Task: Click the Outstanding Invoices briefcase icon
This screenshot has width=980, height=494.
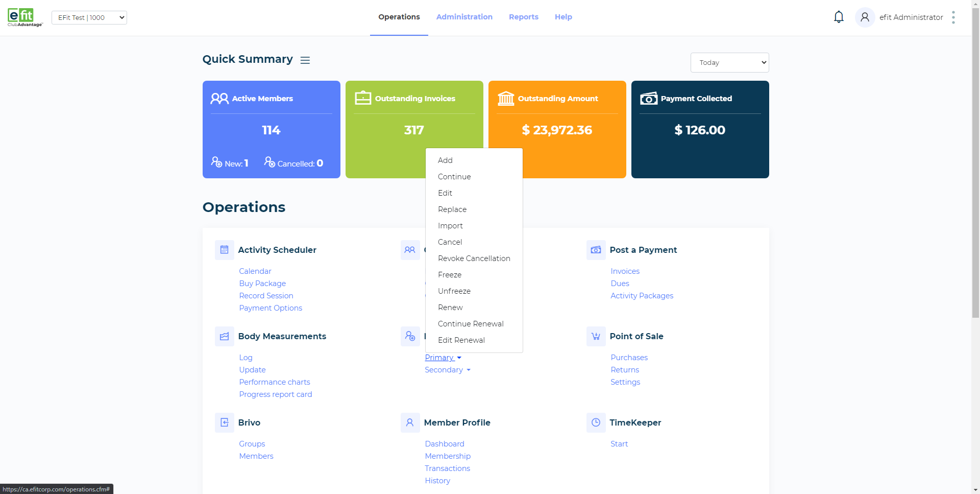Action: [x=363, y=98]
